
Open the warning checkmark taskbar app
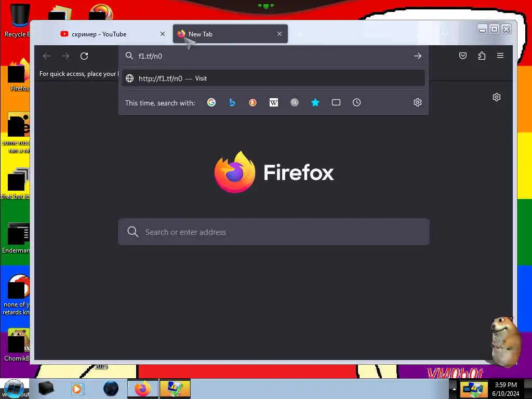(x=175, y=389)
